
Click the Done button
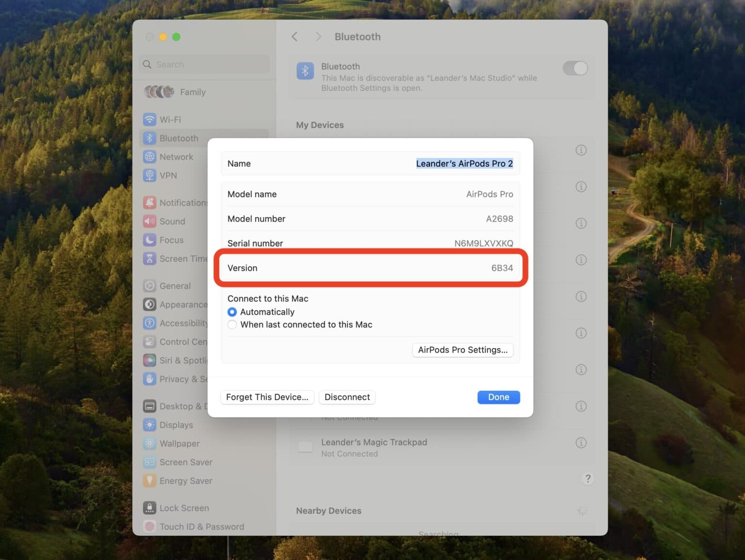(498, 397)
